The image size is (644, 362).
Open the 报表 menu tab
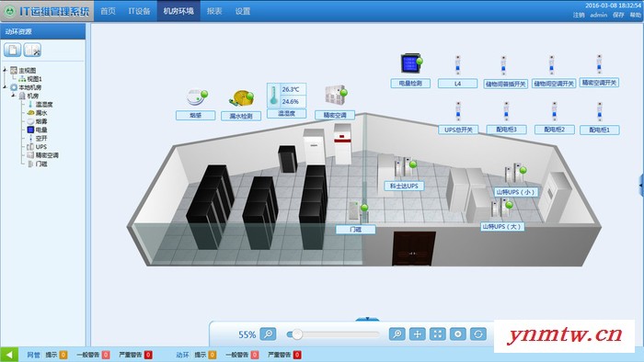214,11
